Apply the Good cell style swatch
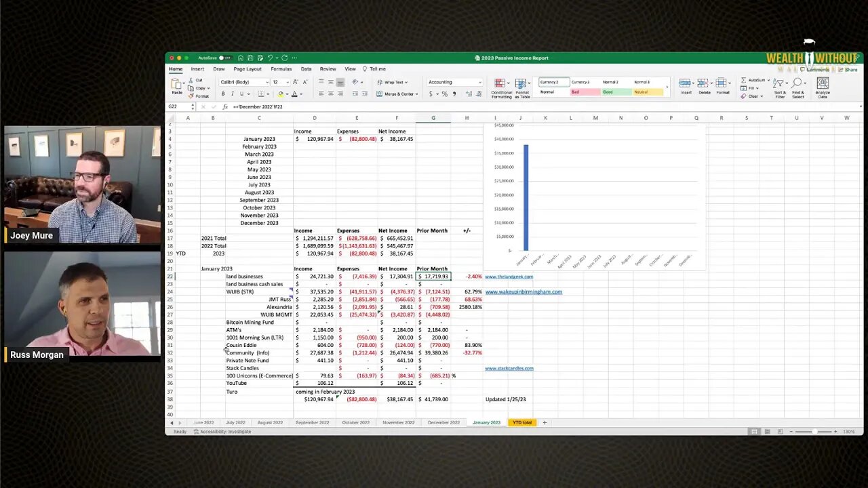868x488 pixels. pos(616,91)
